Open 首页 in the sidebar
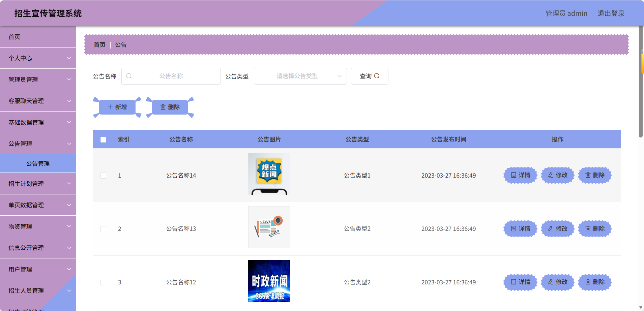644x311 pixels. tap(38, 37)
